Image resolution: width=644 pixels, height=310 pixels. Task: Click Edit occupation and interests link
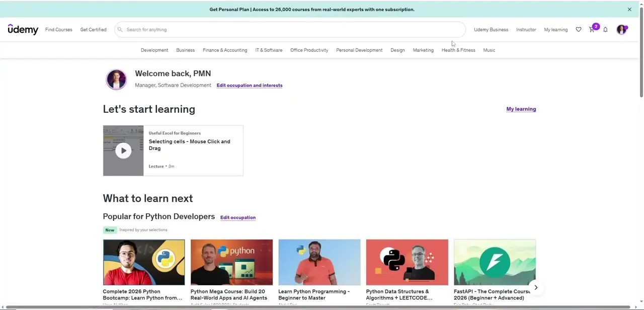(250, 86)
